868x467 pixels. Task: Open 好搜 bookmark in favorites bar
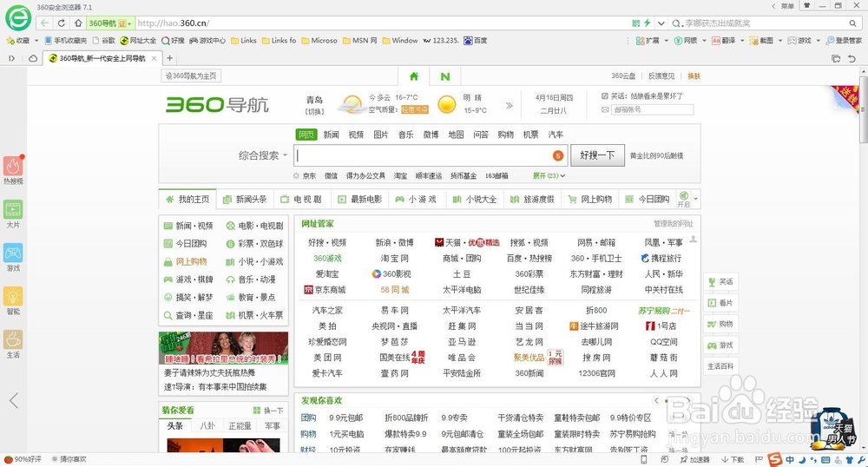[x=174, y=41]
